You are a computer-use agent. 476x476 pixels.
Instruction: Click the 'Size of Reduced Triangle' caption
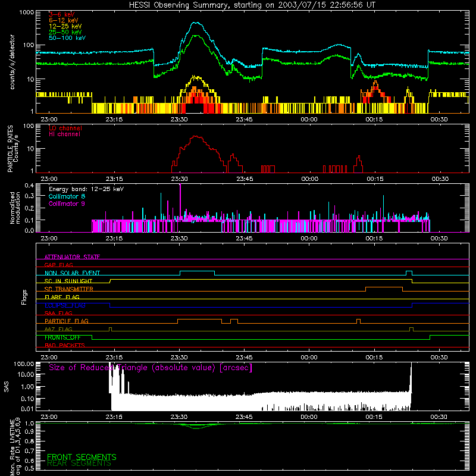(x=151, y=368)
